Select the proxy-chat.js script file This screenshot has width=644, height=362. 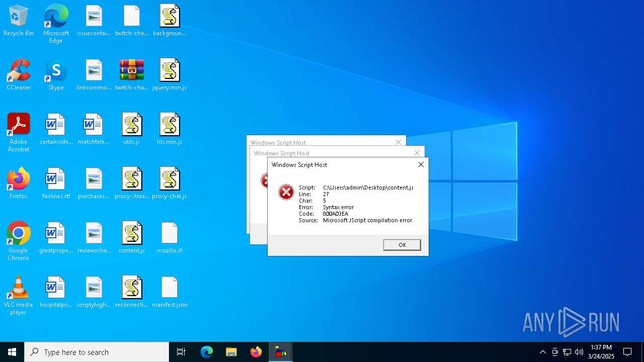pyautogui.click(x=170, y=184)
